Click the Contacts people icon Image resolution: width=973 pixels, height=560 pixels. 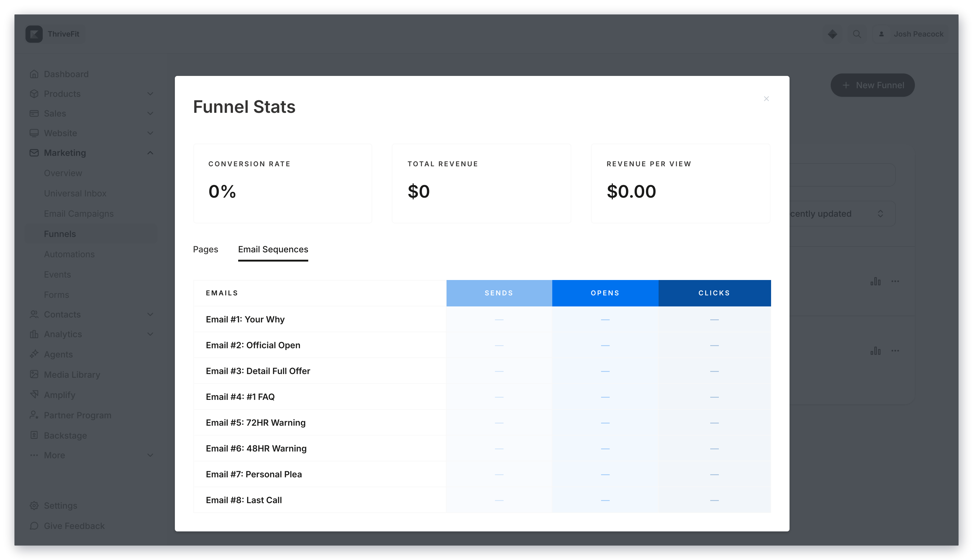(34, 314)
